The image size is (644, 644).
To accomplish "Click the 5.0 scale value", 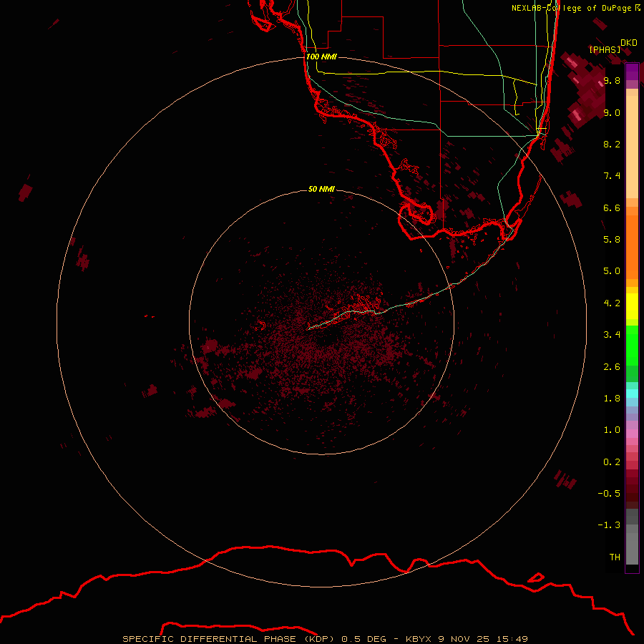I will click(x=612, y=271).
